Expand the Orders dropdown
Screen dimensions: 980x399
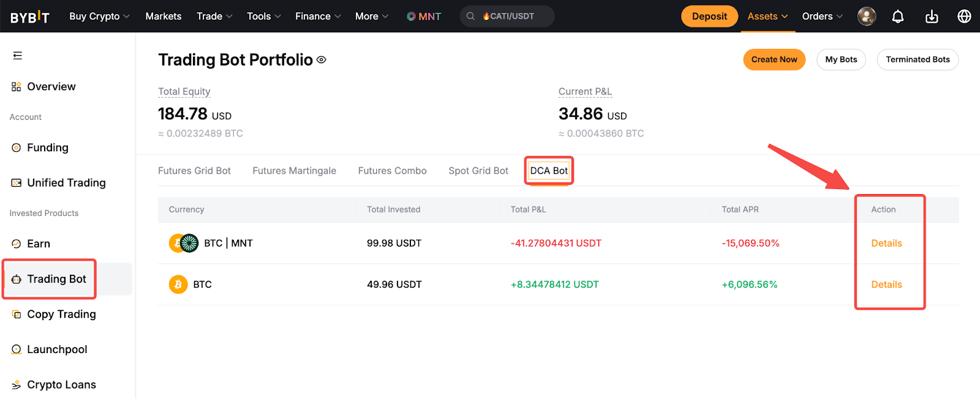tap(822, 17)
